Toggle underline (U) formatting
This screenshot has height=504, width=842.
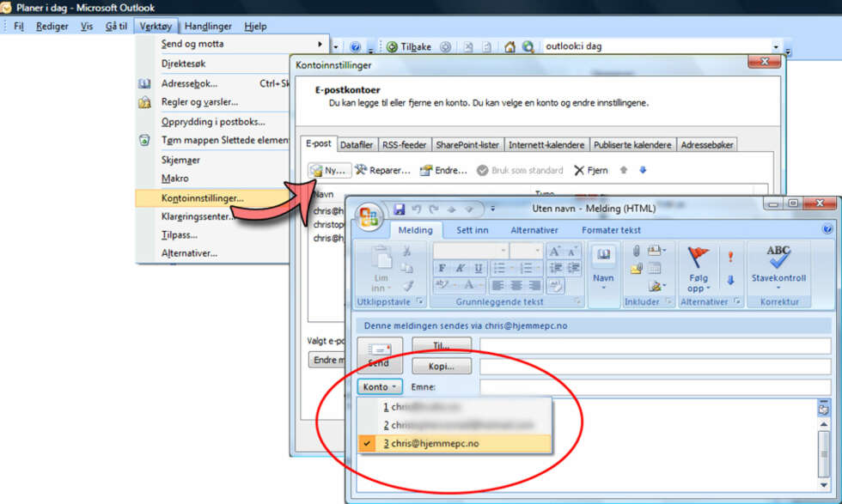click(x=478, y=268)
